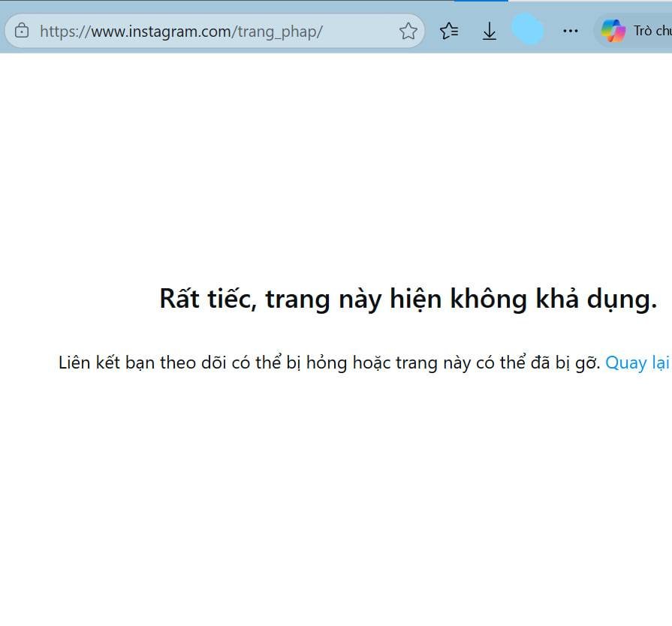
Task: Open Copilot using its colorful icon
Action: pyautogui.click(x=614, y=31)
